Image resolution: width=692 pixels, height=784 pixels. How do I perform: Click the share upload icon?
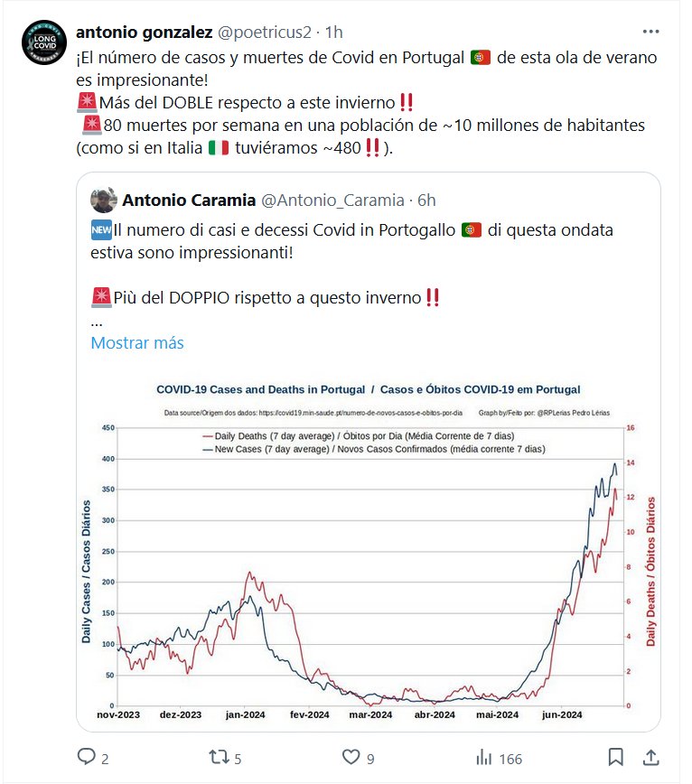pyautogui.click(x=650, y=757)
